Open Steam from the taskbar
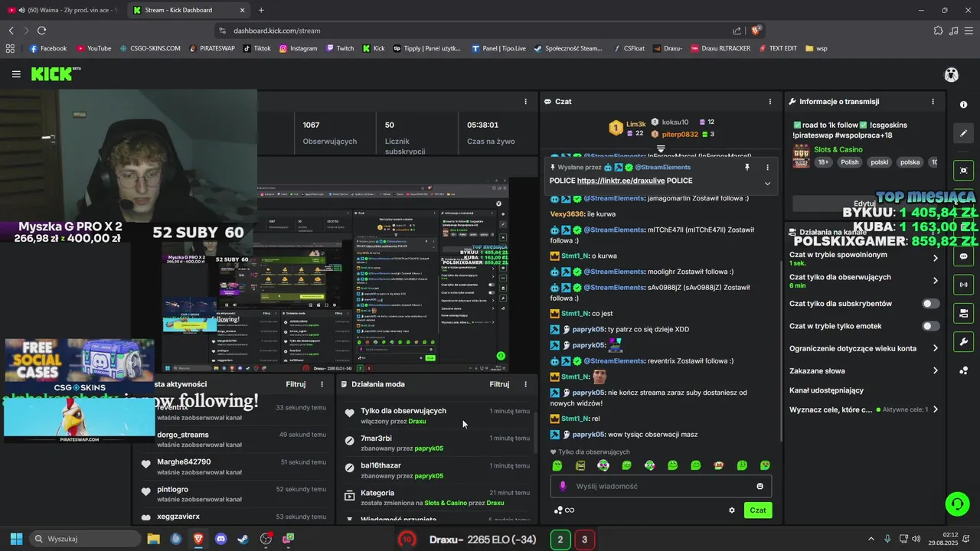Viewport: 980px width, 551px height. click(243, 540)
